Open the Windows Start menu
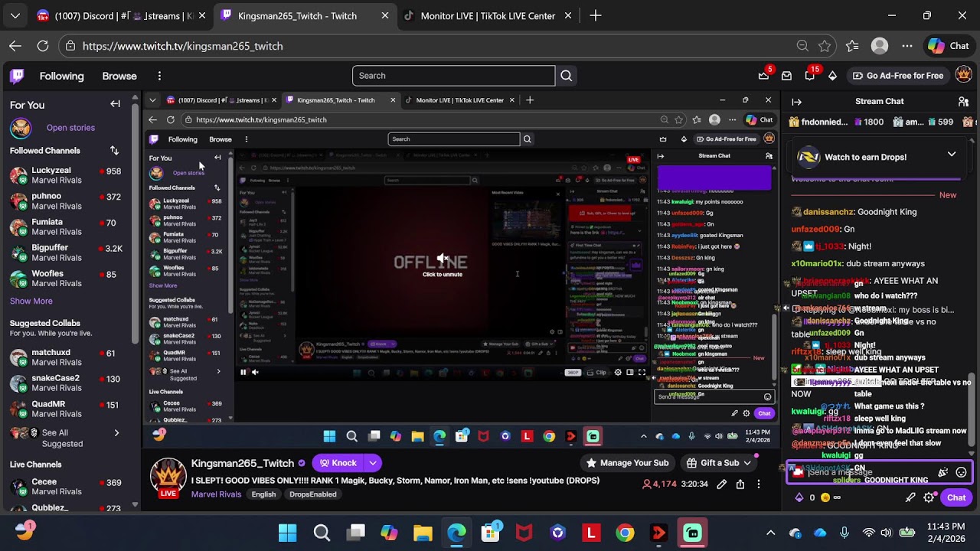The image size is (980, 551). tap(288, 533)
